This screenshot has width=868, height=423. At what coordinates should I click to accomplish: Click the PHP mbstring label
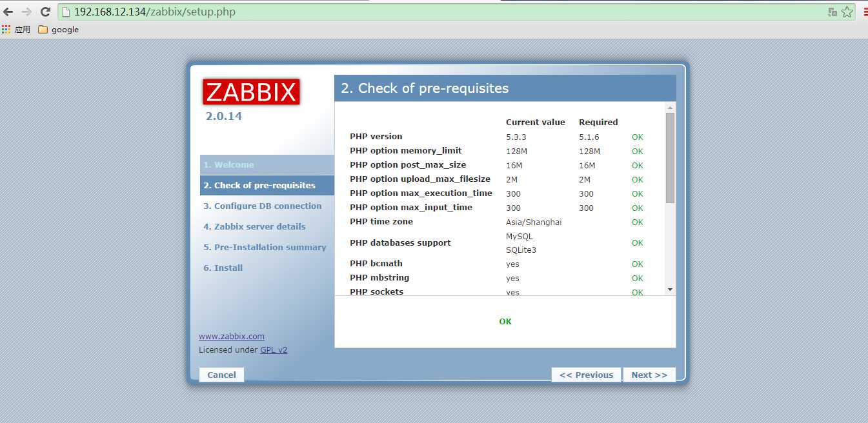tap(379, 278)
